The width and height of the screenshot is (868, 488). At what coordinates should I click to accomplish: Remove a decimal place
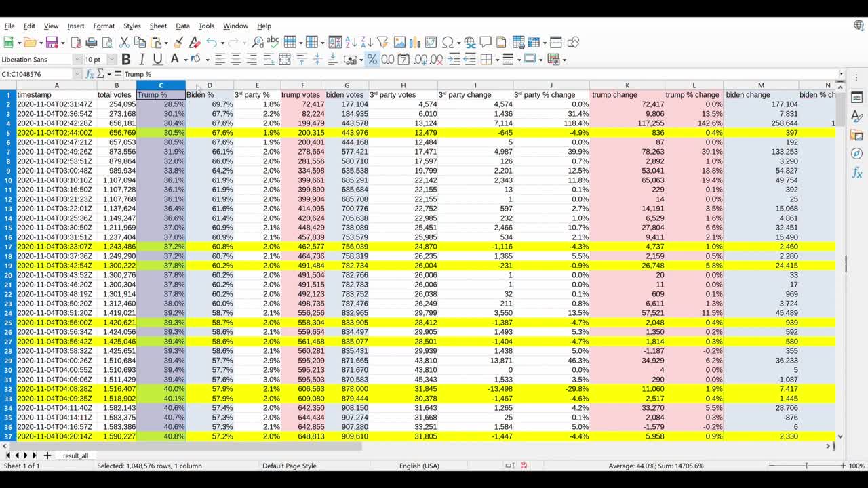(x=437, y=60)
